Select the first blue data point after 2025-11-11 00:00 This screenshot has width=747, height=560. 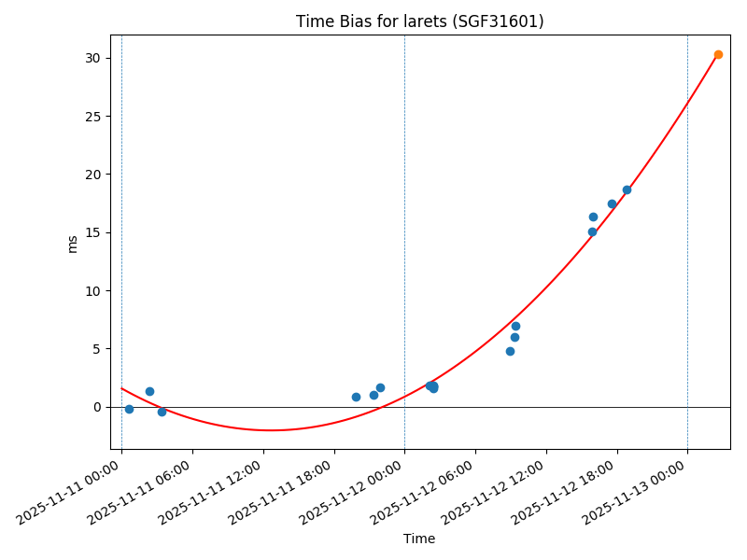coord(129,409)
